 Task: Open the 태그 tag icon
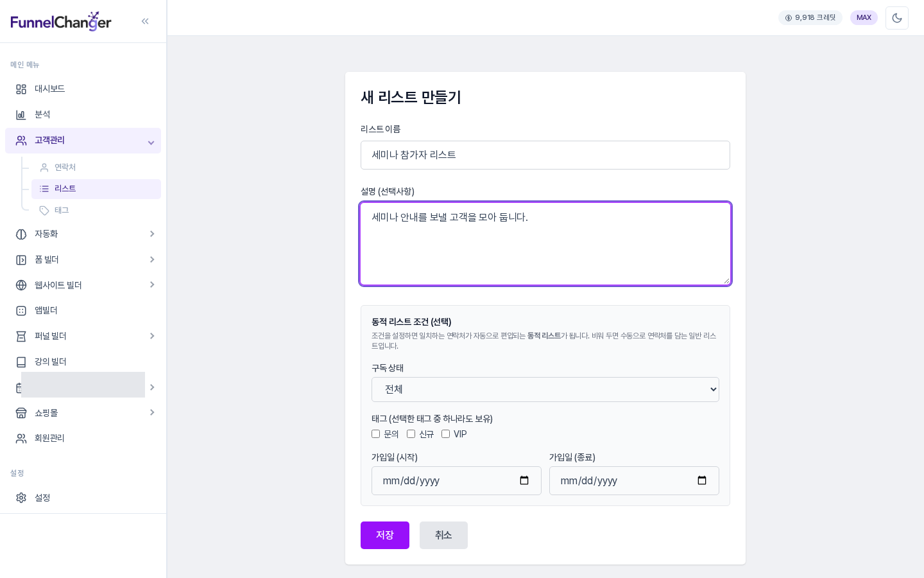[44, 211]
